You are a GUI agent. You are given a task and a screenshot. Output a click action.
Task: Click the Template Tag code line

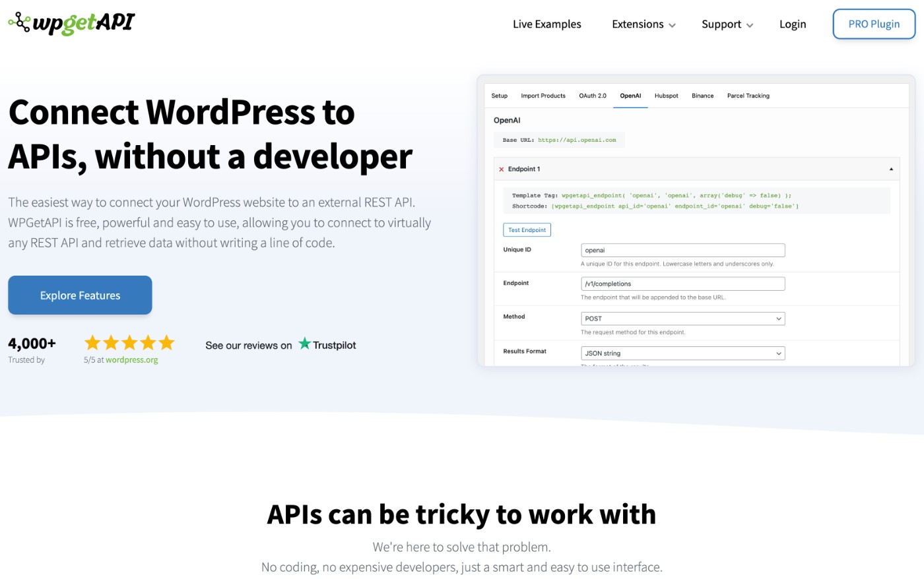point(651,195)
